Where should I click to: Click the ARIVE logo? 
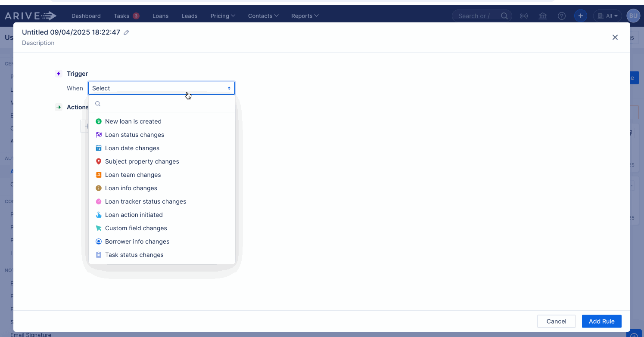(x=31, y=16)
